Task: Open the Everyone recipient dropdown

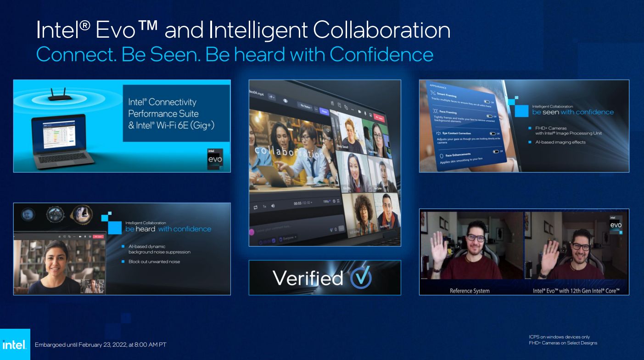Action: 287,238
